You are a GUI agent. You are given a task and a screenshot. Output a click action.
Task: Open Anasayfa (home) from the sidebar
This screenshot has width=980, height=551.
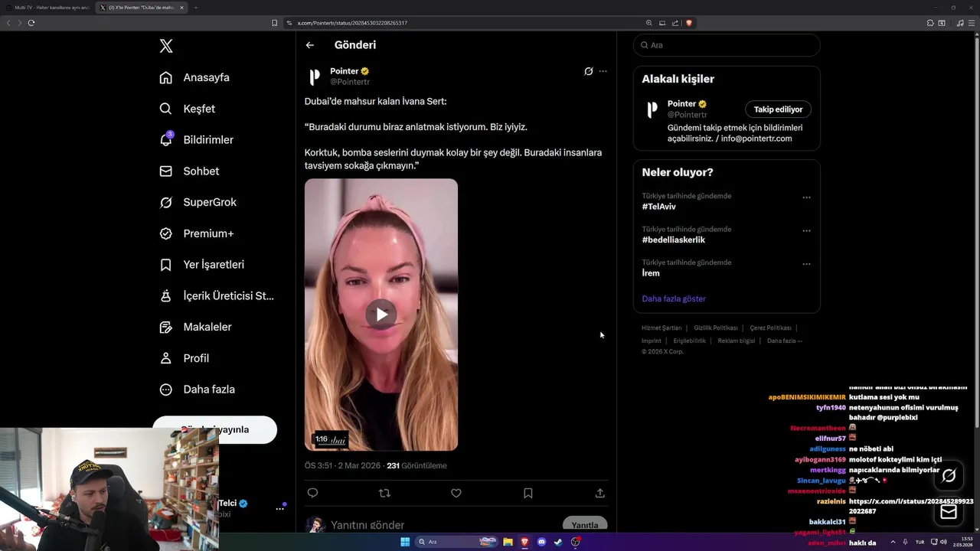[x=194, y=77]
